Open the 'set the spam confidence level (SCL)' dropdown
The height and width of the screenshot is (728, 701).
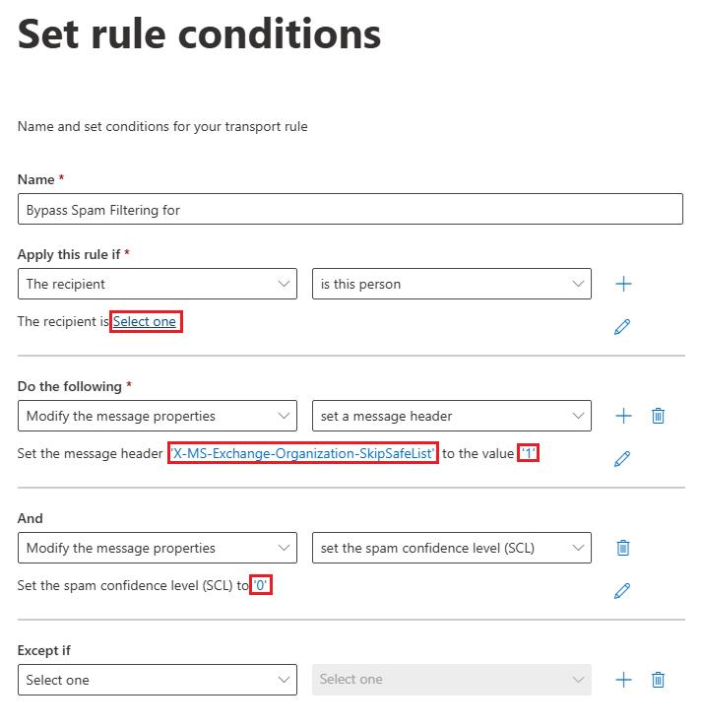(451, 548)
